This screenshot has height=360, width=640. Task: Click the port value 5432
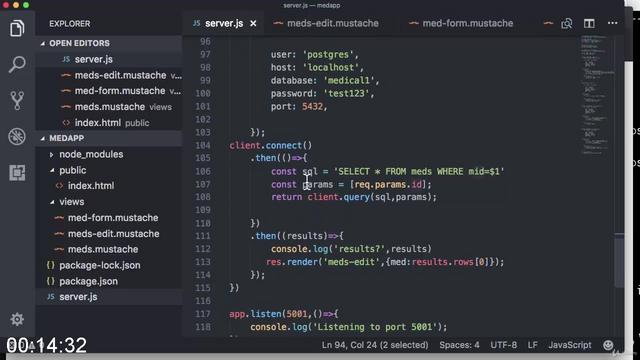click(312, 107)
